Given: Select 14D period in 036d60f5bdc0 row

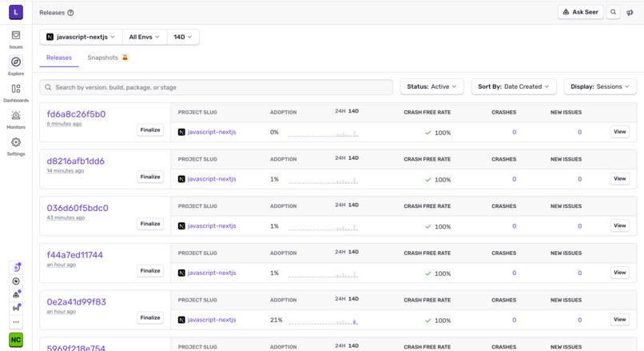Looking at the screenshot, I should [354, 205].
